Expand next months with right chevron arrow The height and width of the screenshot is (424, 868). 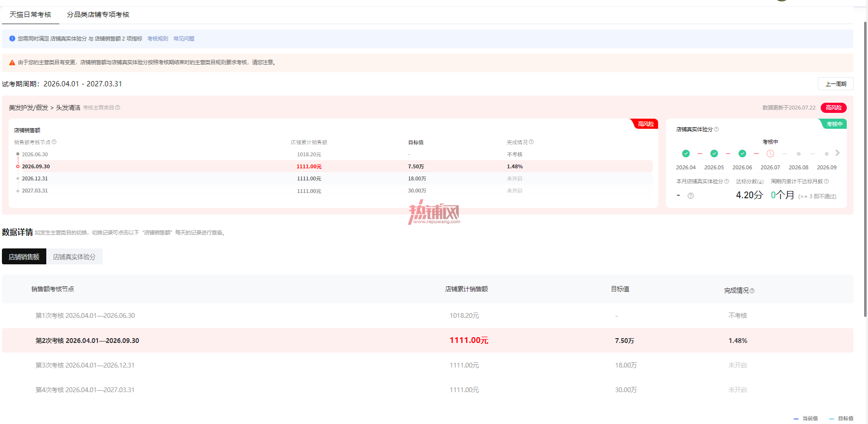click(838, 153)
